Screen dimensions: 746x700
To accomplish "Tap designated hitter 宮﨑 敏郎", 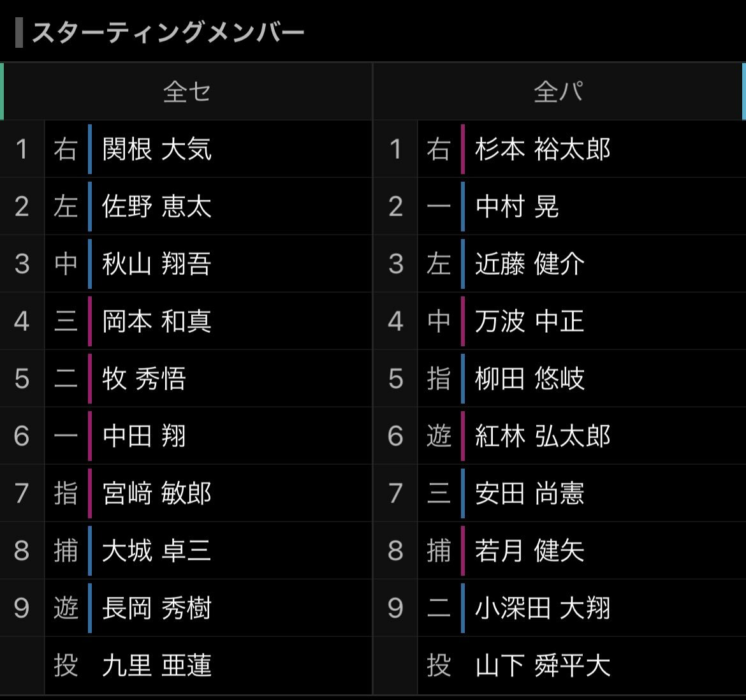I will pyautogui.click(x=157, y=493).
